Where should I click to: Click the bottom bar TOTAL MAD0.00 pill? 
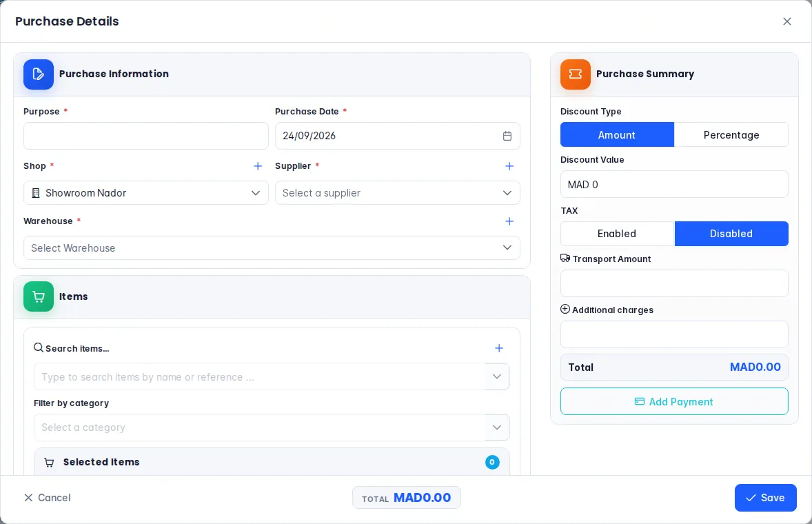click(407, 498)
